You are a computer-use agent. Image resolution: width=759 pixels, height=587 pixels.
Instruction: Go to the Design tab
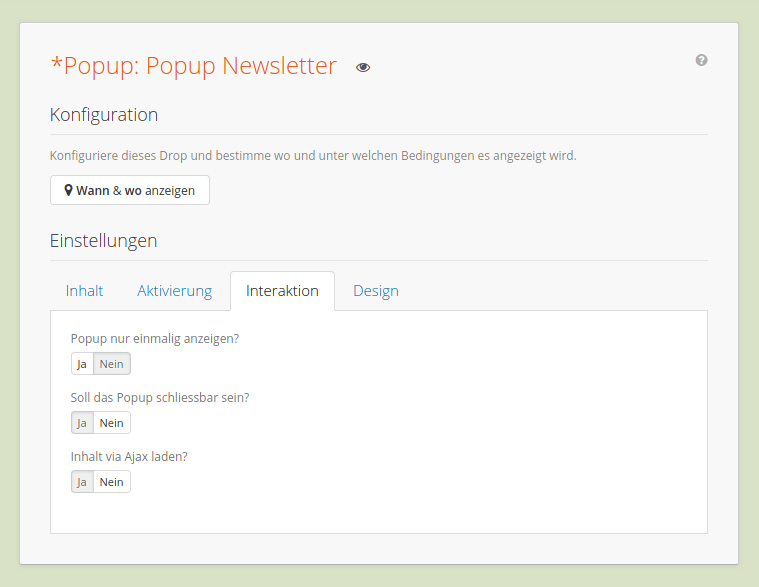[376, 291]
